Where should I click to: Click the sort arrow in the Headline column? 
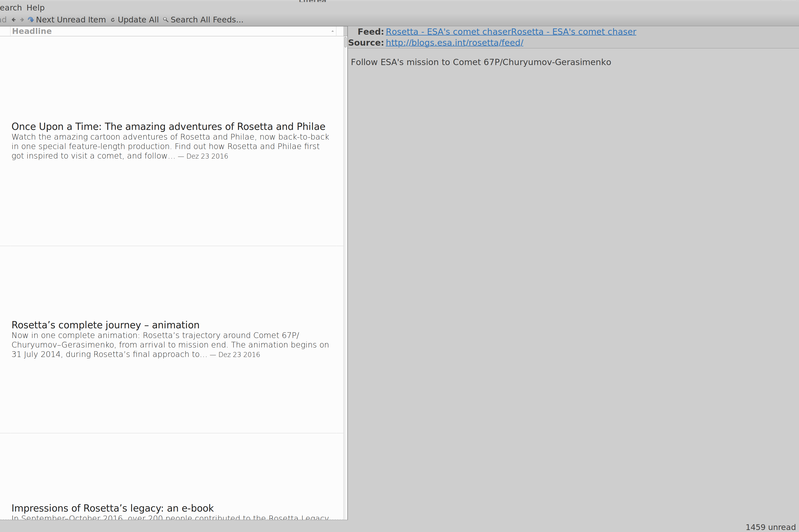[x=332, y=31]
